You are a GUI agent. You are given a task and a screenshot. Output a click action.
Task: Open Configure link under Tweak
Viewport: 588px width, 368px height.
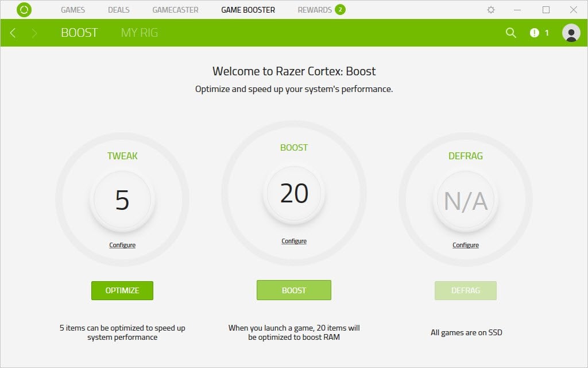coord(122,245)
